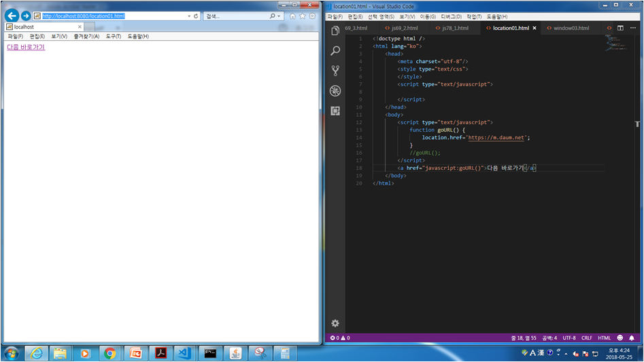Click the volume icon in system tray

[576, 353]
